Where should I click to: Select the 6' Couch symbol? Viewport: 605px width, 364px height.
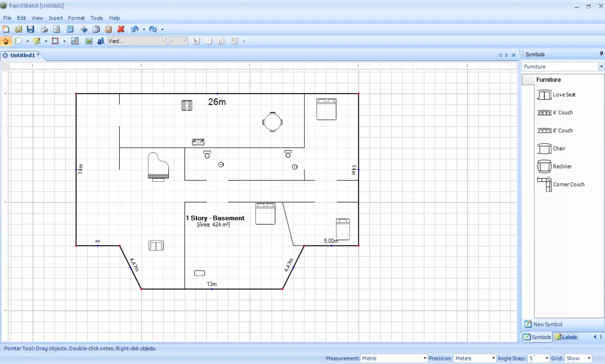555,112
